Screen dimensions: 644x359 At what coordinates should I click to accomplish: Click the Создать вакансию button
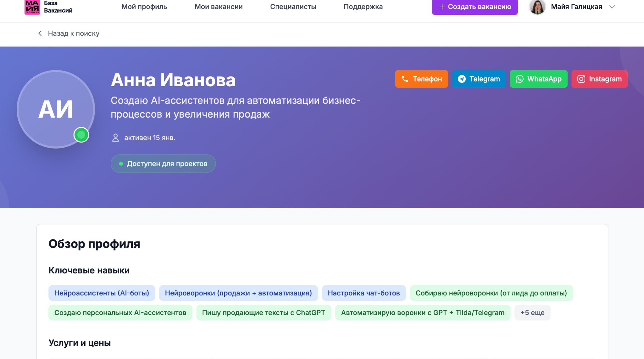[475, 7]
